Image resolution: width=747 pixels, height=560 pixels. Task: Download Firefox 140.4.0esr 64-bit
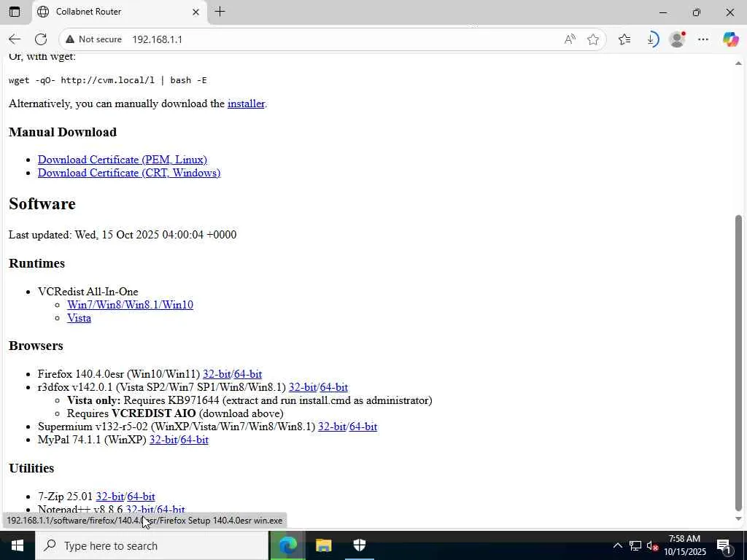[x=248, y=374]
